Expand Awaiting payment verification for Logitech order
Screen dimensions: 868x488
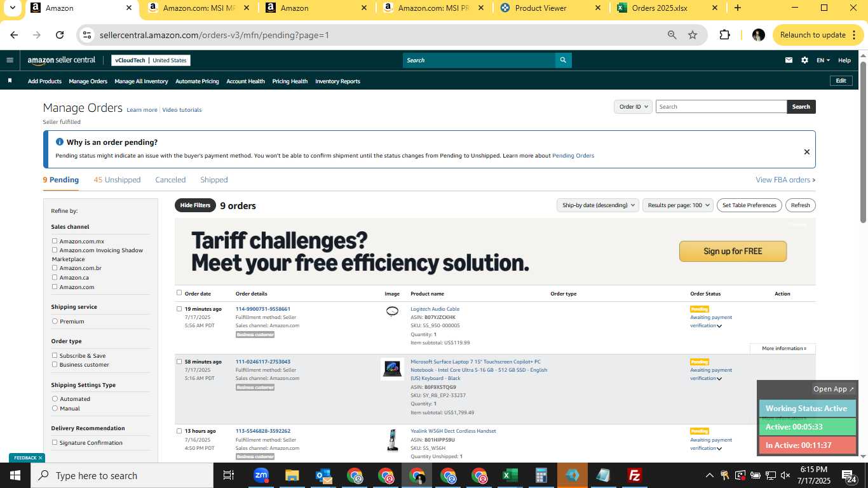[x=719, y=326]
